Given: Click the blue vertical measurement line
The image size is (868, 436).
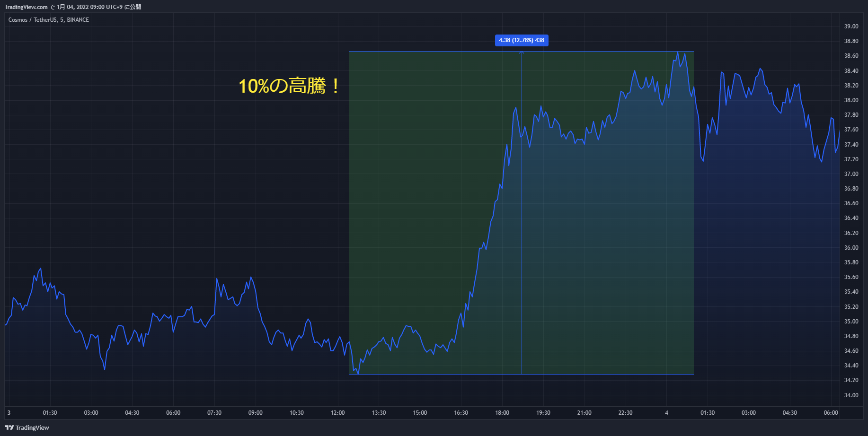Looking at the screenshot, I should [x=522, y=213].
